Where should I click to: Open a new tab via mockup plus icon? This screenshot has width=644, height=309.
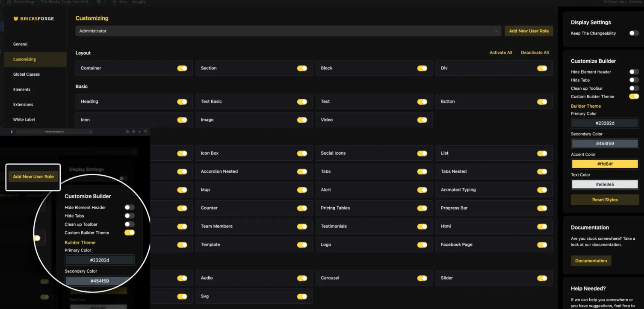click(140, 132)
